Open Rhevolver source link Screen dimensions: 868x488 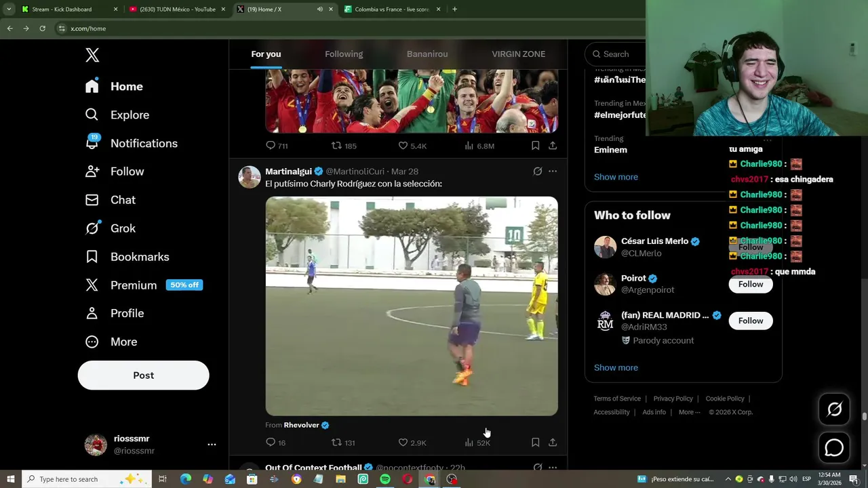[301, 425]
